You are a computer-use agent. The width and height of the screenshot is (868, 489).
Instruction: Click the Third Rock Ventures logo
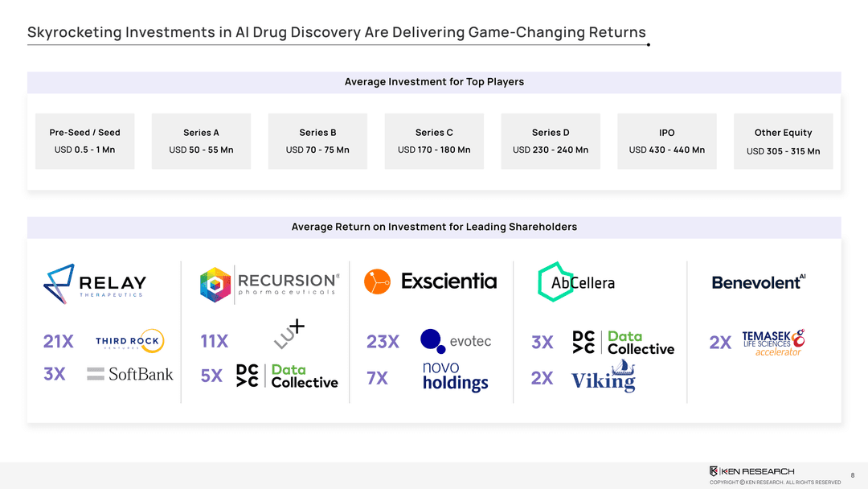130,341
